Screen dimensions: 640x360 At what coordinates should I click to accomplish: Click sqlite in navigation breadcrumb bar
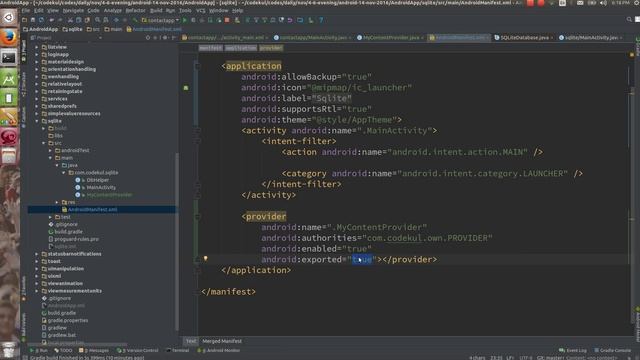point(73,29)
